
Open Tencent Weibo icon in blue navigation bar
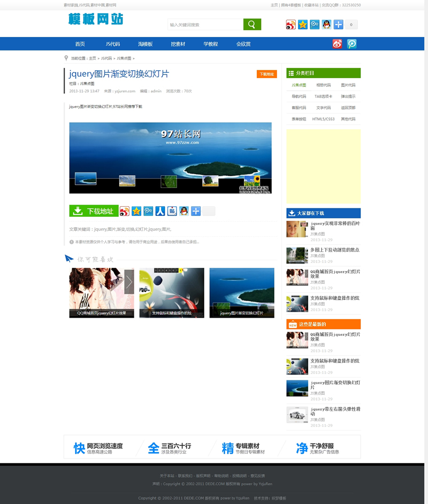click(x=351, y=44)
